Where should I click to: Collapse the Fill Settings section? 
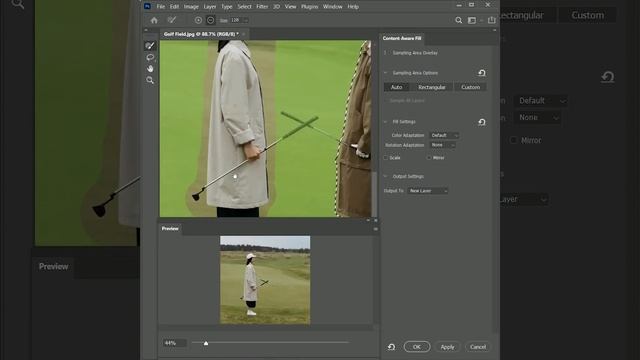(x=385, y=122)
